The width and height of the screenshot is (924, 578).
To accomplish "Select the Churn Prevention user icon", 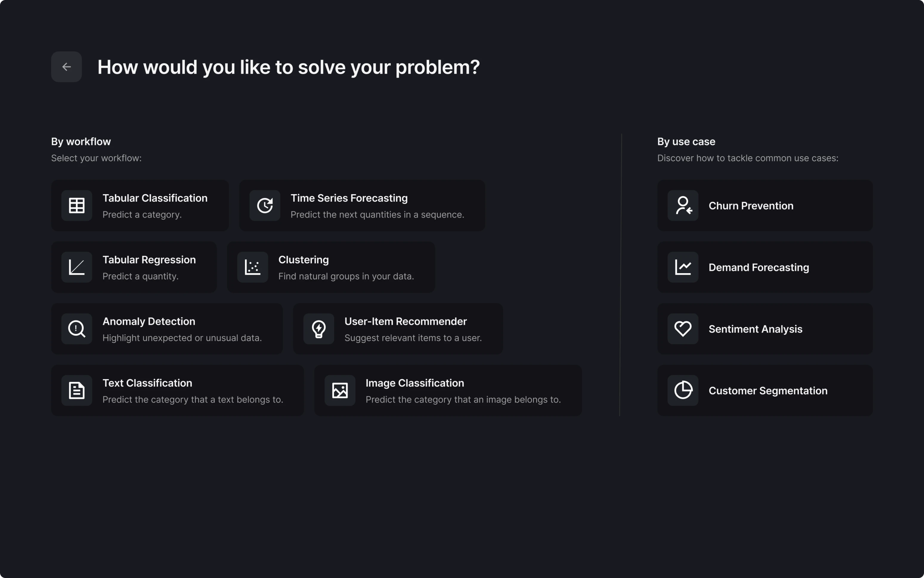I will (683, 205).
